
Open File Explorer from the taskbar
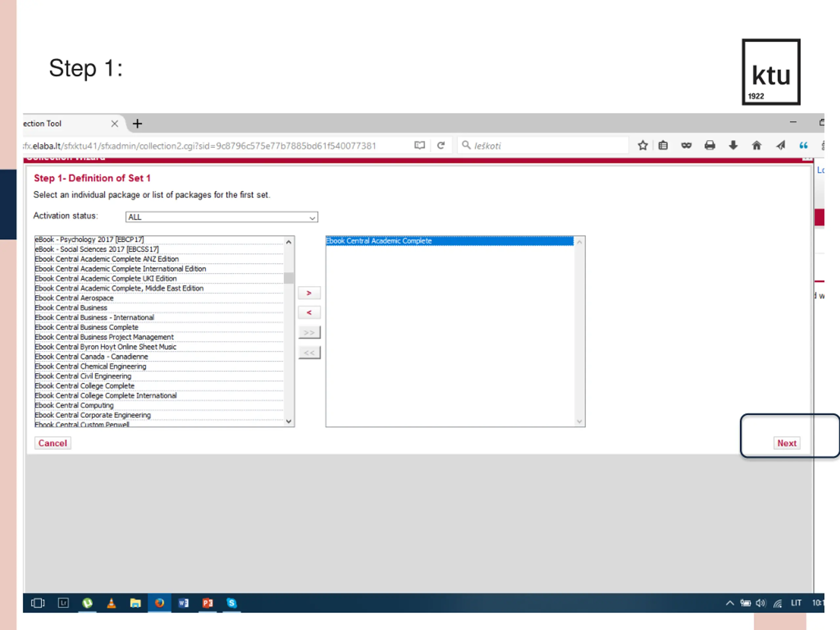(135, 603)
